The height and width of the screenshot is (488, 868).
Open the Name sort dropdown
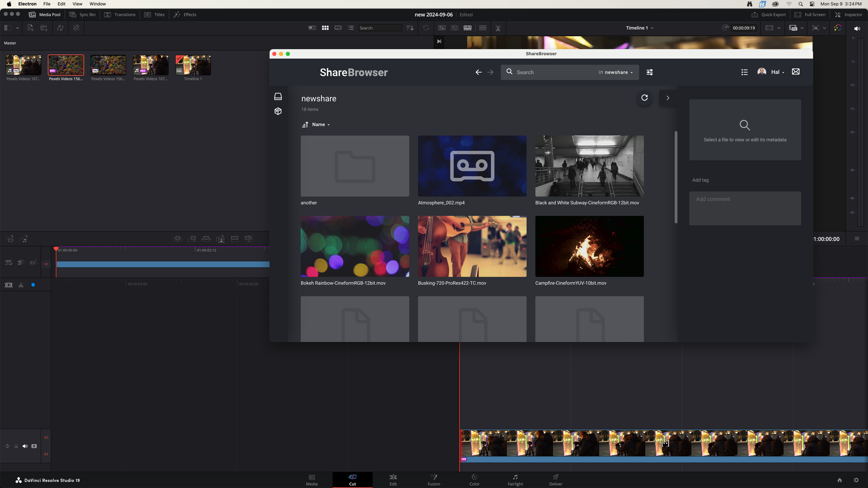(x=321, y=125)
